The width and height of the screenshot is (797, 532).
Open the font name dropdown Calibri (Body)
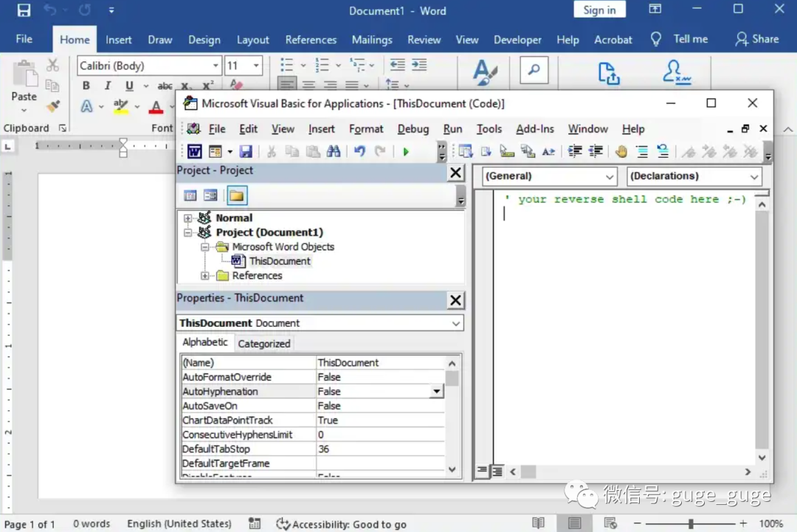coord(215,66)
